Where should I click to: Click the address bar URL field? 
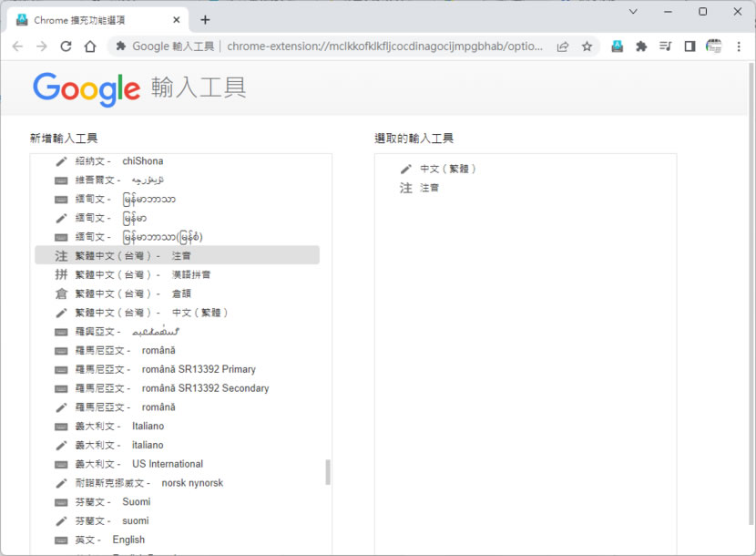(384, 46)
